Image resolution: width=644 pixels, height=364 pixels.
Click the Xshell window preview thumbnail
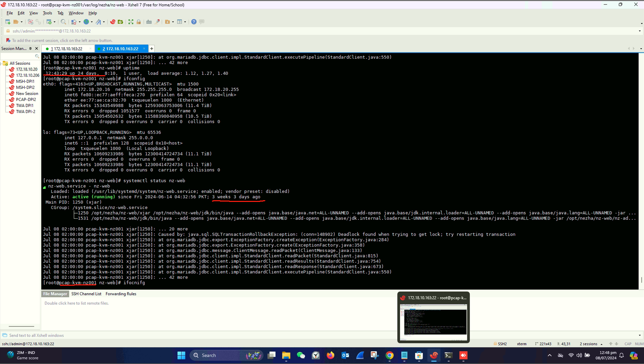click(433, 321)
